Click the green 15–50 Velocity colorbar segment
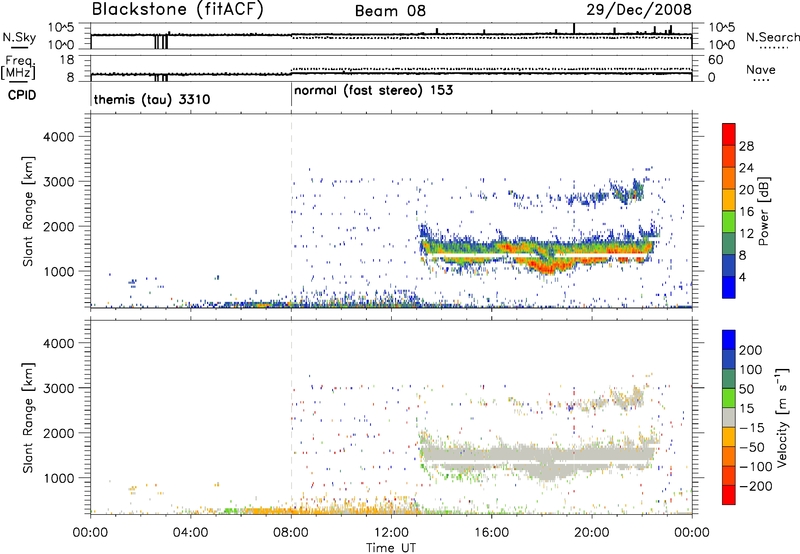 click(729, 399)
